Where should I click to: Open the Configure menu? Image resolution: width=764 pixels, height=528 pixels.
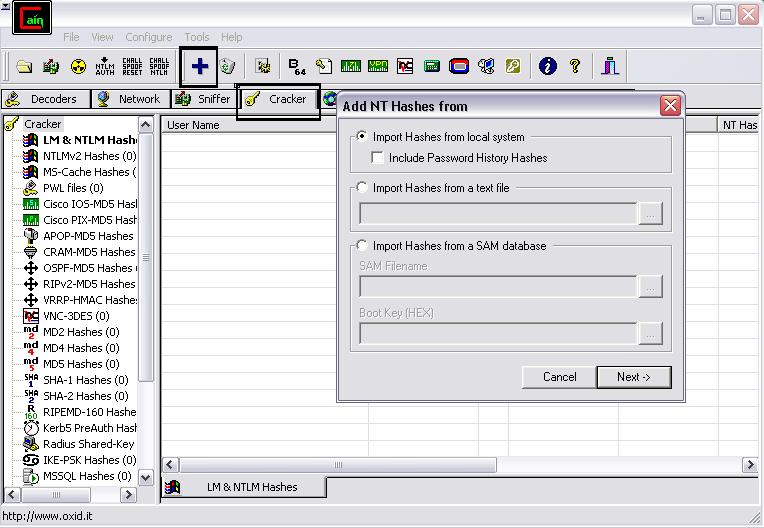pos(149,37)
